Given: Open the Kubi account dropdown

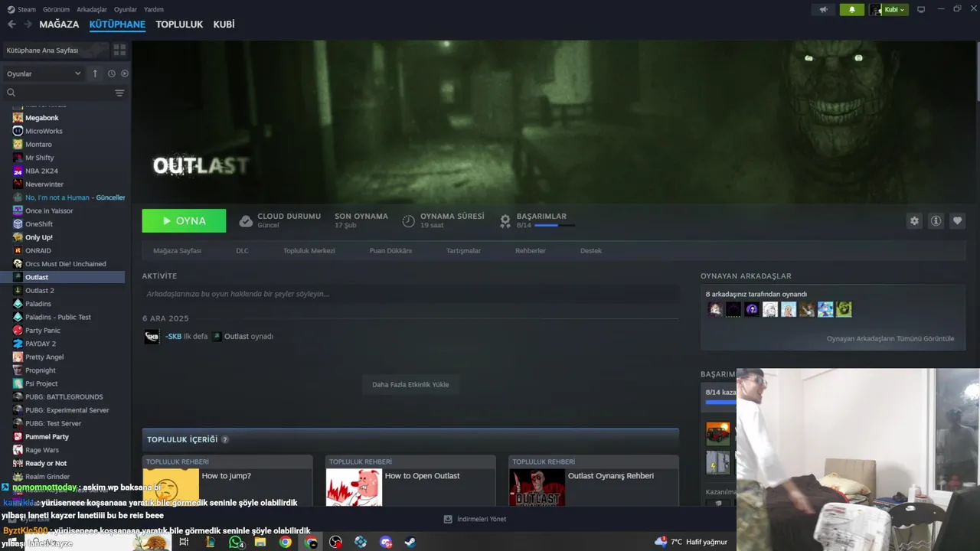Looking at the screenshot, I should (x=888, y=9).
